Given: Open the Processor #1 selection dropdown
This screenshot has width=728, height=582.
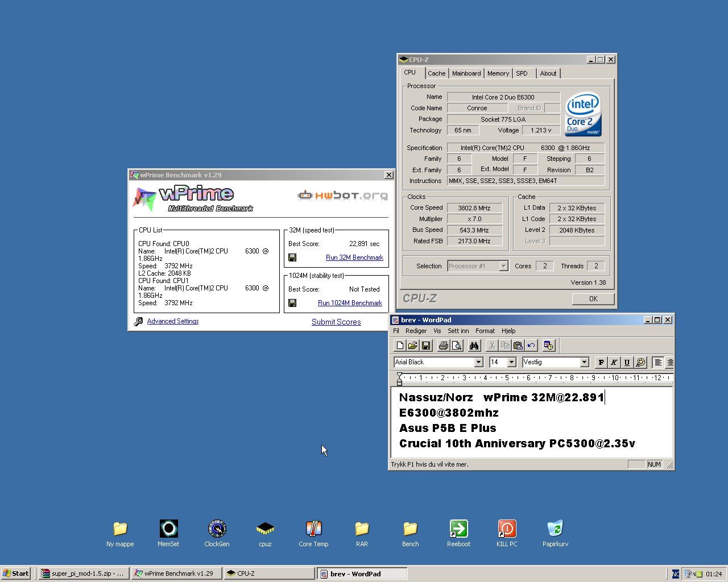Looking at the screenshot, I should point(503,266).
